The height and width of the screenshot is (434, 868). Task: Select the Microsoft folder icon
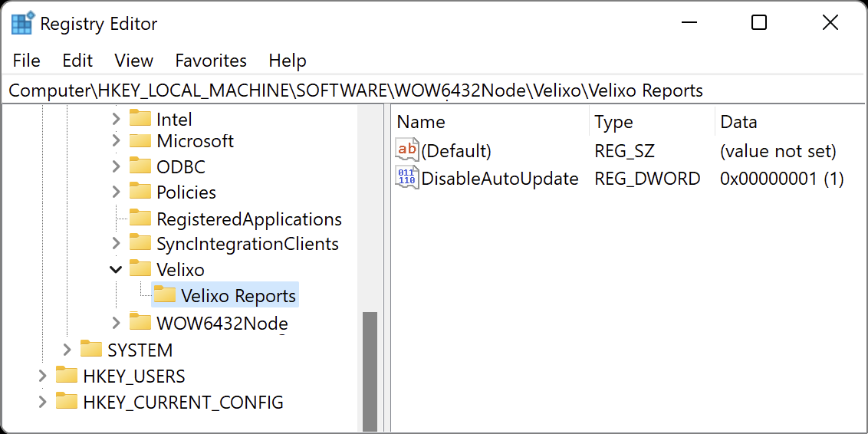coord(140,140)
